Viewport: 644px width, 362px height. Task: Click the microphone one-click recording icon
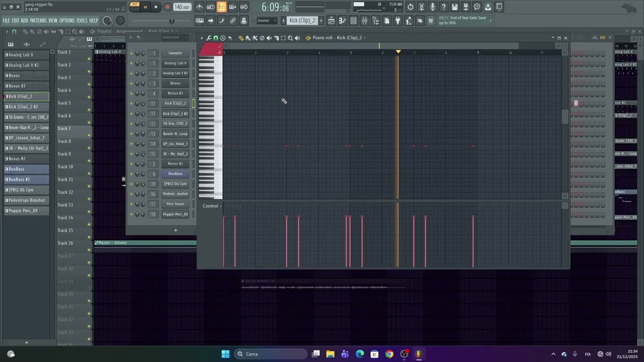(x=433, y=7)
